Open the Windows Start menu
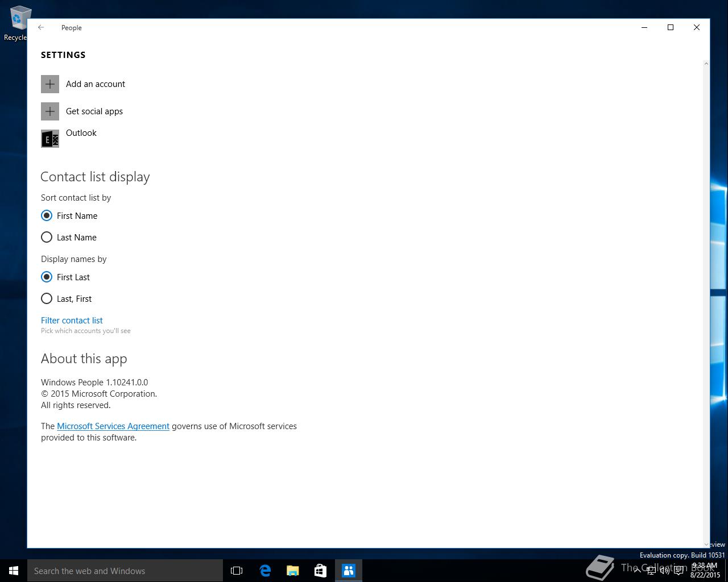Screen dimensions: 728x582 14,571
